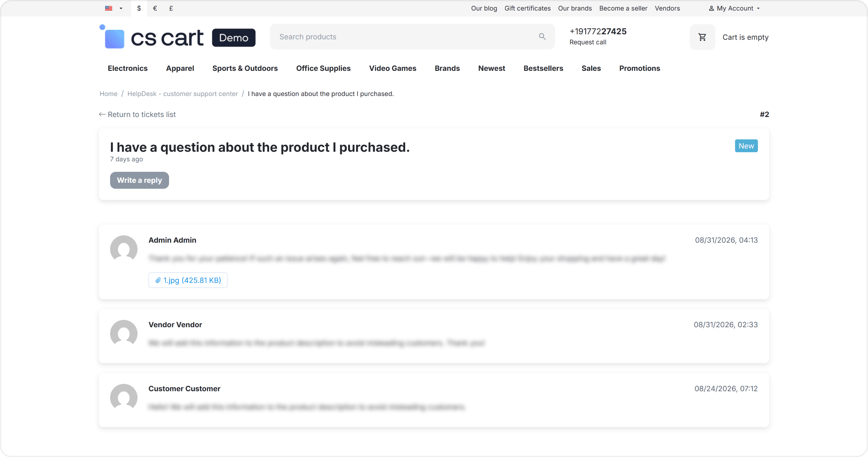Click the +19177227425 phone number

tap(598, 31)
